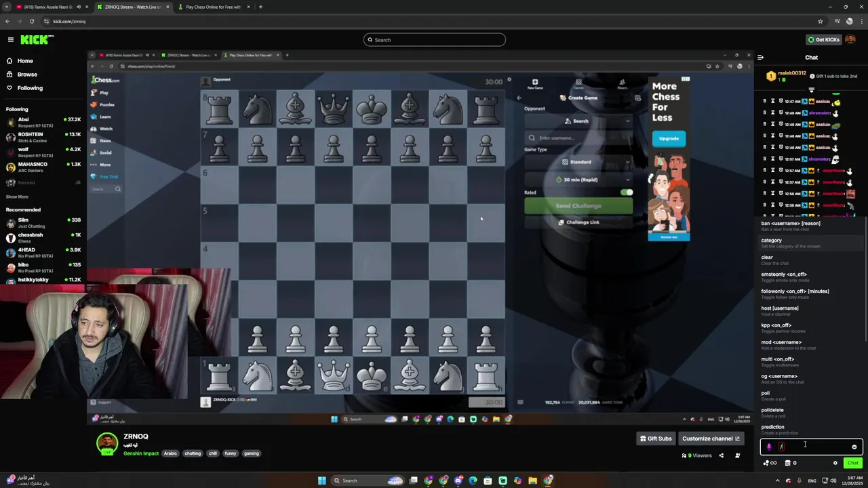The image size is (868, 488).
Task: Select the Arabic tag
Action: (170, 453)
